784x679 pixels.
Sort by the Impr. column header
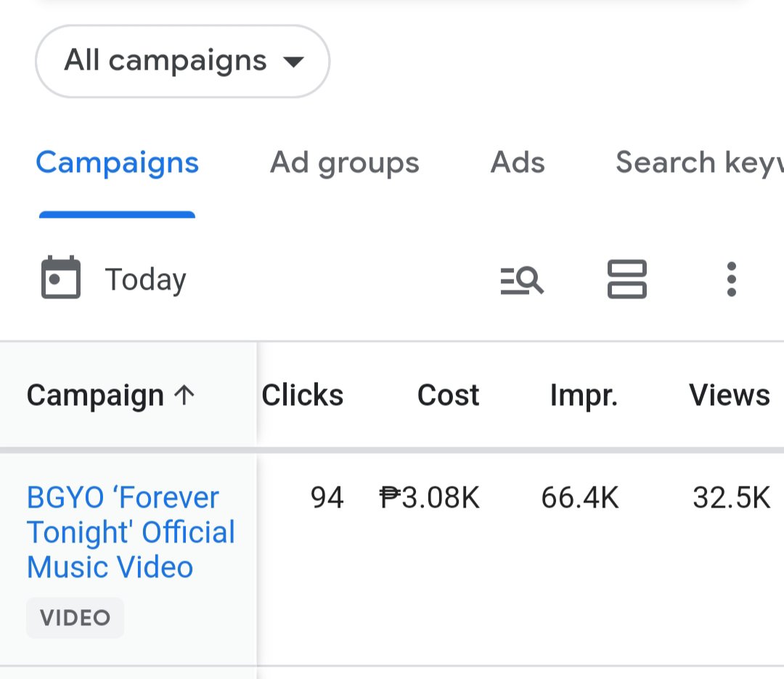(x=584, y=395)
